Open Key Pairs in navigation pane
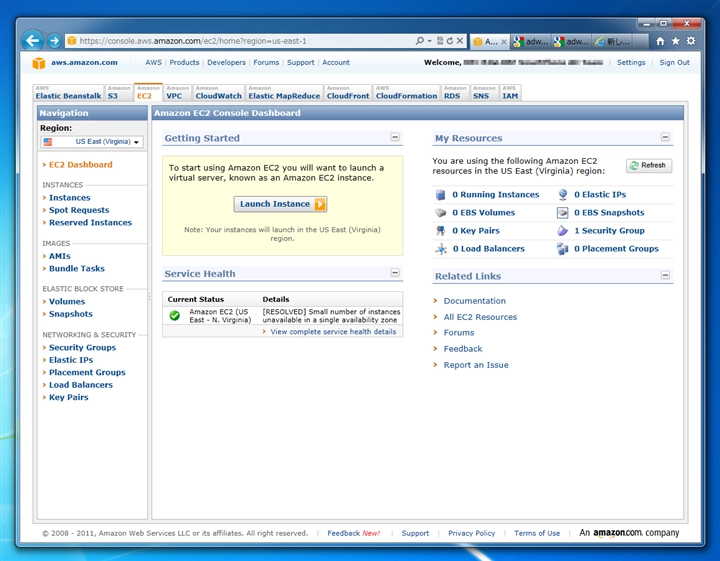This screenshot has height=561, width=720. [68, 398]
